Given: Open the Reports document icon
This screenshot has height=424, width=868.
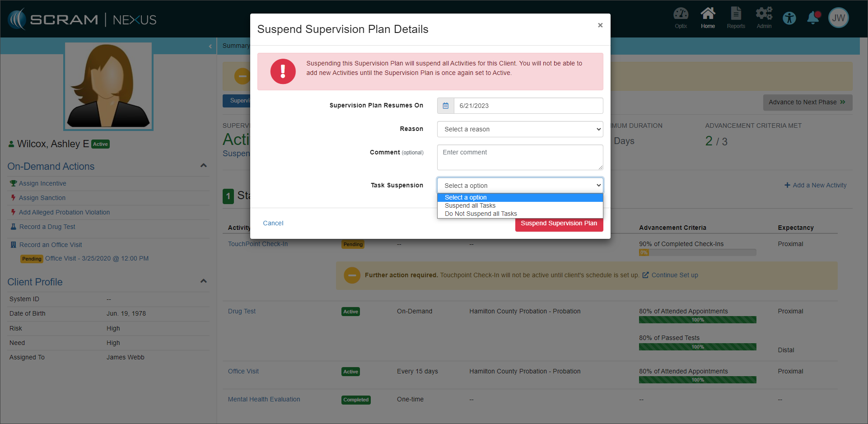Looking at the screenshot, I should (x=736, y=18).
